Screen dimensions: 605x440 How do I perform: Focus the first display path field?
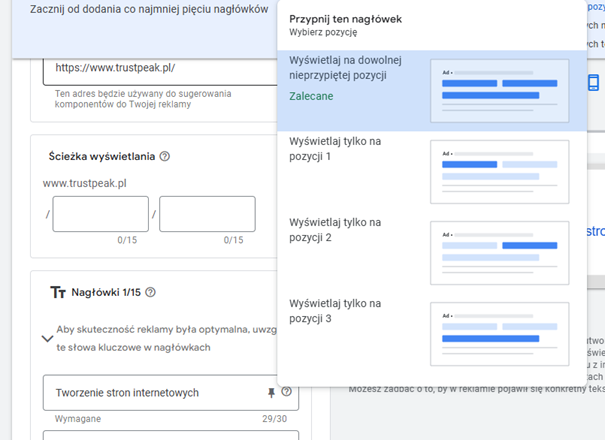click(101, 214)
